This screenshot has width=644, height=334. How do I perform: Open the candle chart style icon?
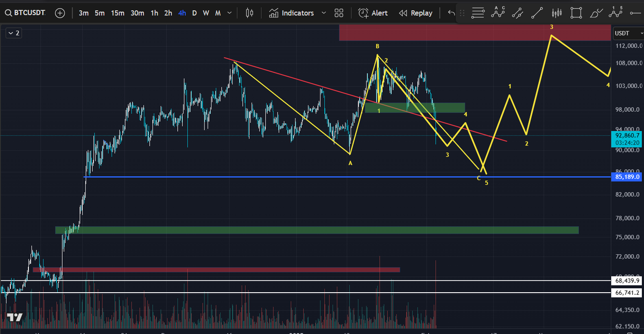coord(248,12)
